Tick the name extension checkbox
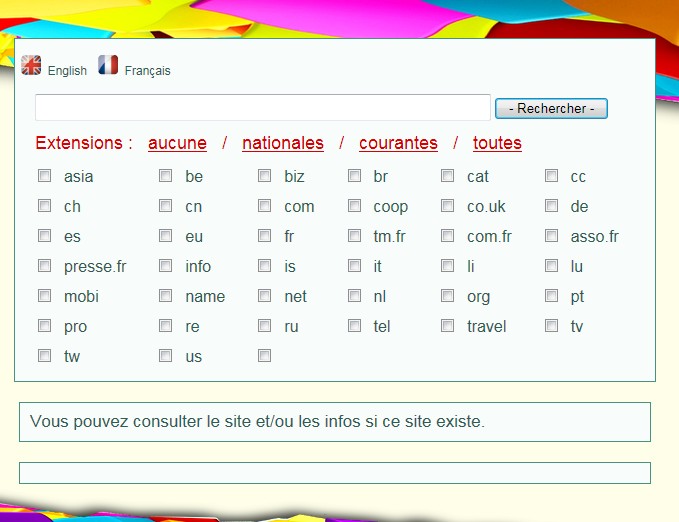Screen dimensions: 679x522 [x=165, y=296]
